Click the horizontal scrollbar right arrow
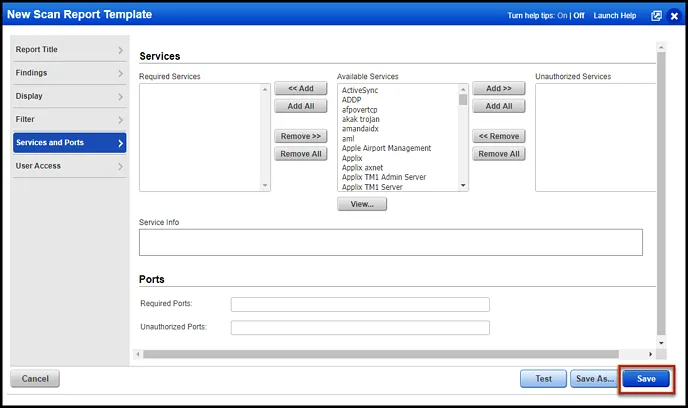Viewport: 688px width, 408px height. [x=650, y=354]
